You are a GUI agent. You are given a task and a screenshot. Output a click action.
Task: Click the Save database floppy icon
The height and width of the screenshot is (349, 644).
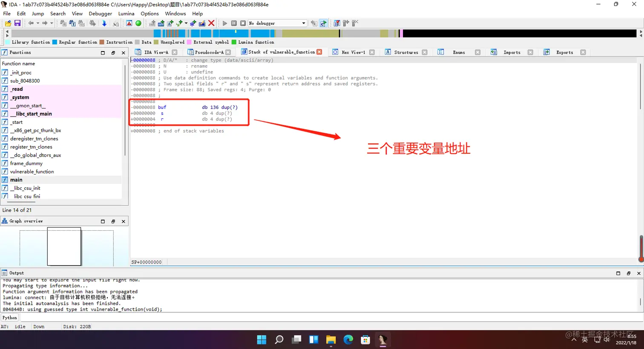(x=17, y=23)
